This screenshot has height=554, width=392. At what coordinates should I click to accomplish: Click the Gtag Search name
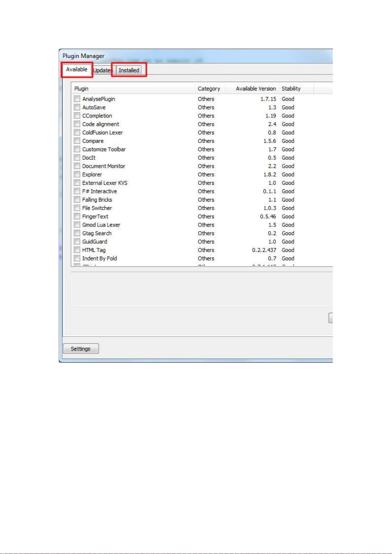pos(97,233)
